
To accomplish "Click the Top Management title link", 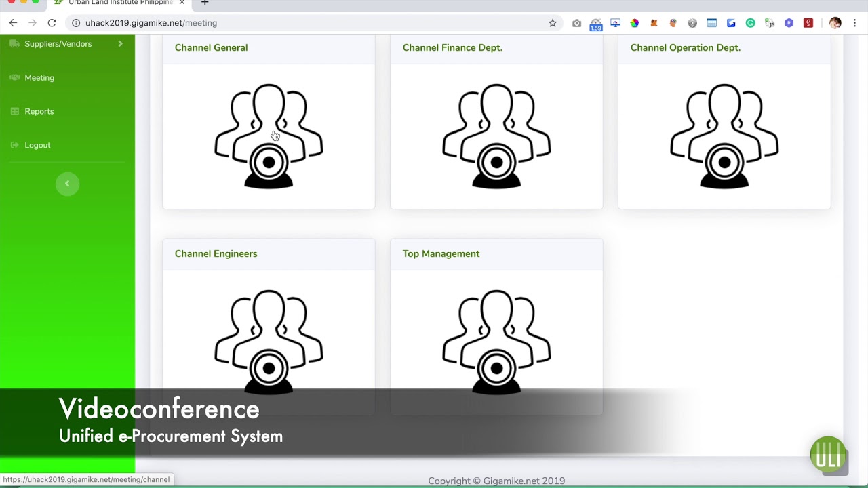I will (441, 253).
